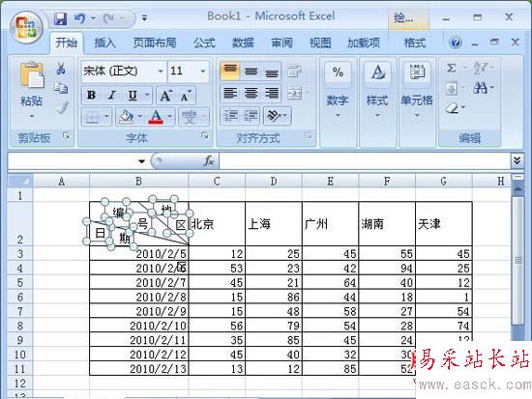Switch to the 插入 tab
532x399 pixels.
[x=104, y=43]
